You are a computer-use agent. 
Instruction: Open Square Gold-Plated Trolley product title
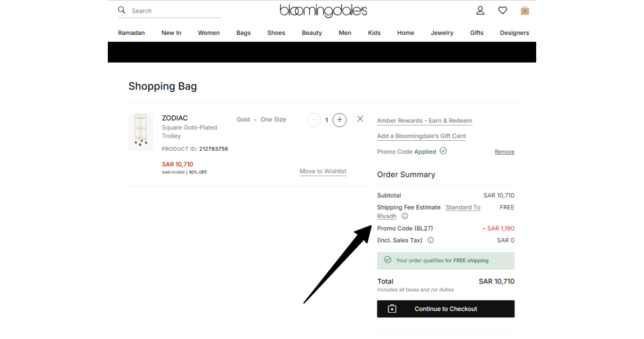(x=190, y=132)
